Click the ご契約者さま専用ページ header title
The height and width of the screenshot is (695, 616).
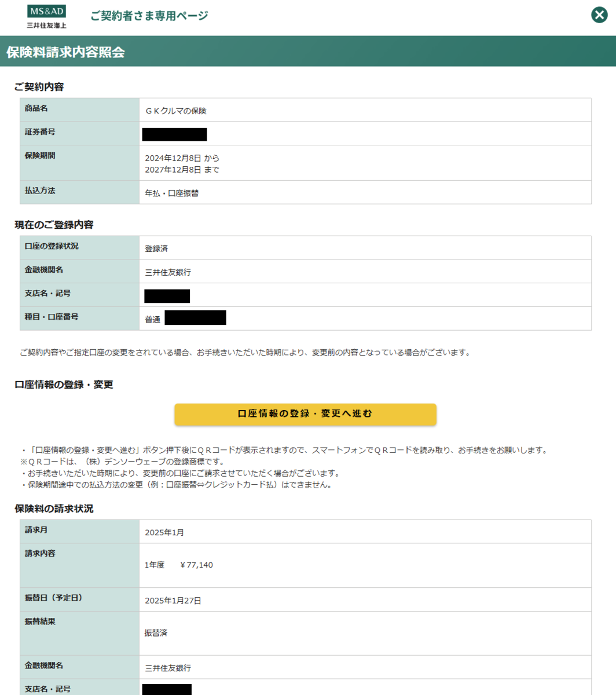click(x=149, y=16)
